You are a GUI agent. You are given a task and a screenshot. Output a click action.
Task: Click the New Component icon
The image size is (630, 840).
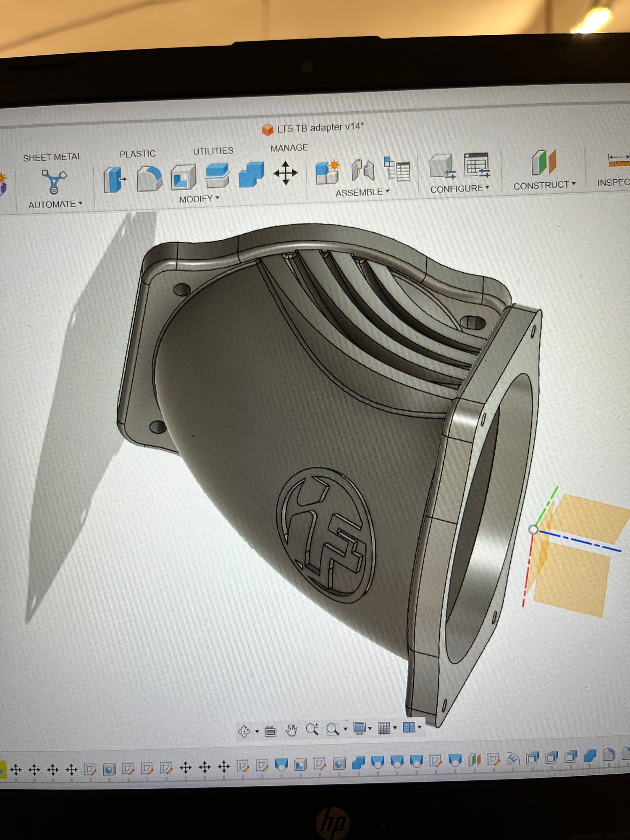click(x=327, y=171)
